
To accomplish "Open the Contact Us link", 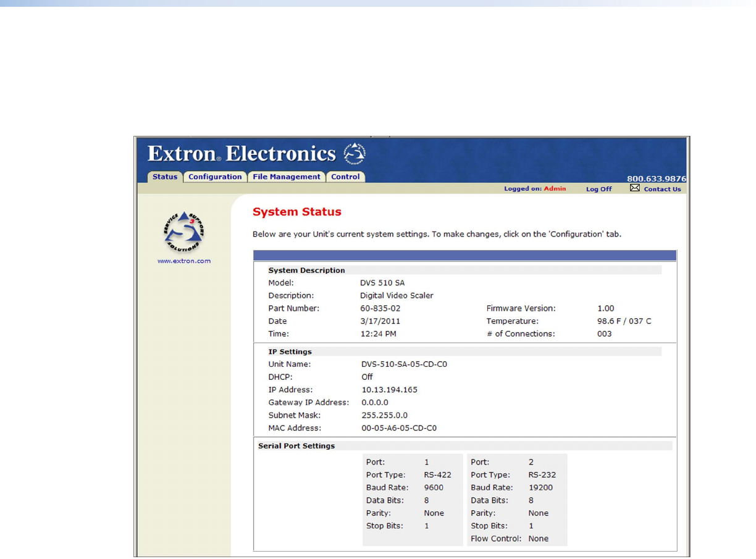I will tap(662, 189).
